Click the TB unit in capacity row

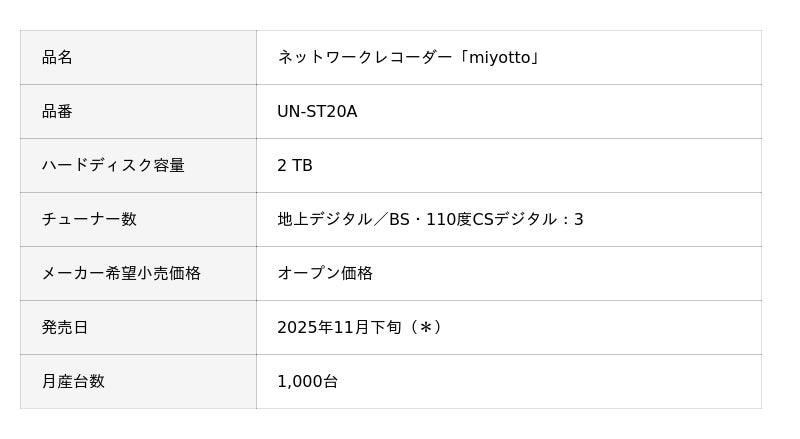[x=302, y=166]
